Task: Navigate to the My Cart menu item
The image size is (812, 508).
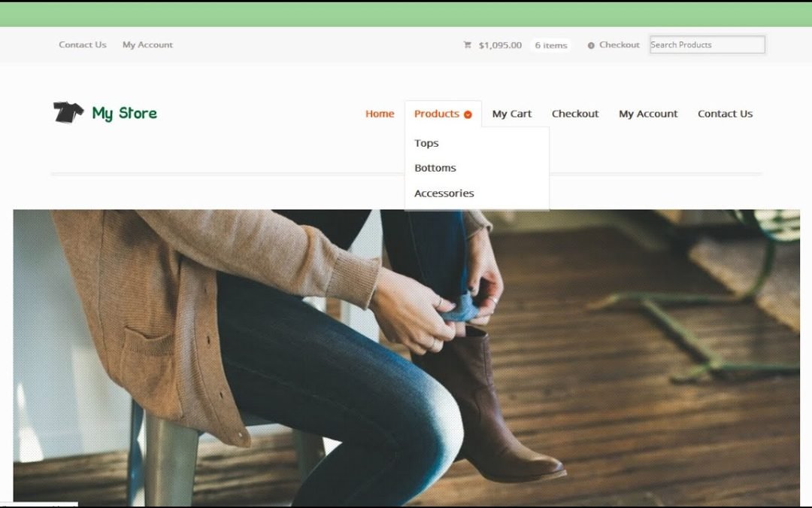Action: (512, 114)
